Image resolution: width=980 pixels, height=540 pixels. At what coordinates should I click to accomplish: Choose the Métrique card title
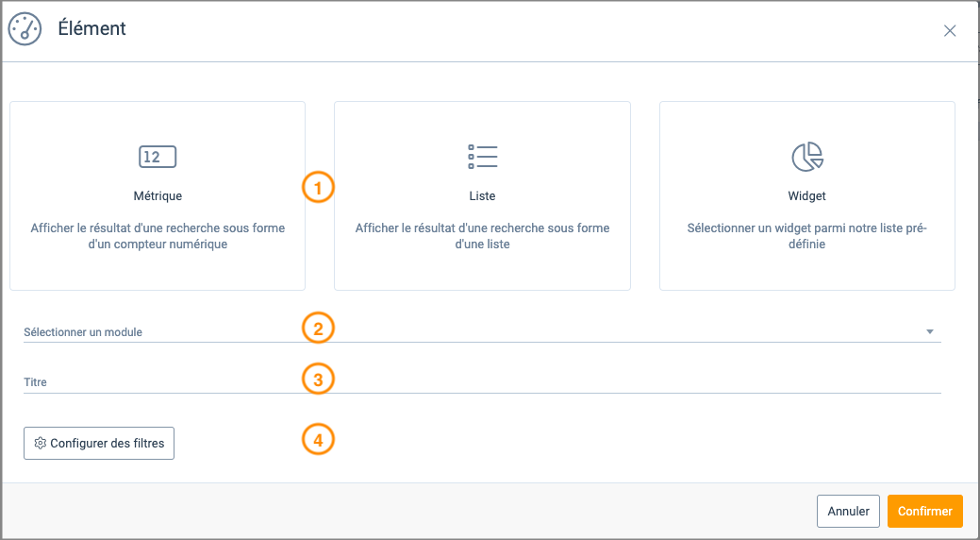(x=158, y=196)
